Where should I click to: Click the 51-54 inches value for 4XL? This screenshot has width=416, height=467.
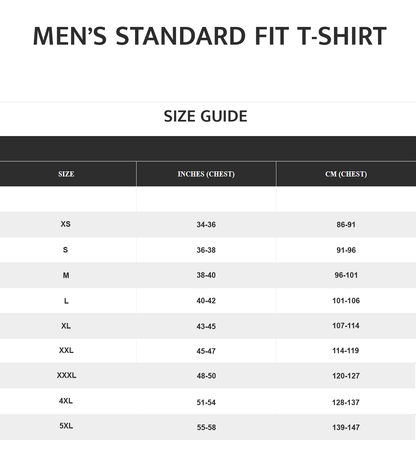click(x=206, y=403)
